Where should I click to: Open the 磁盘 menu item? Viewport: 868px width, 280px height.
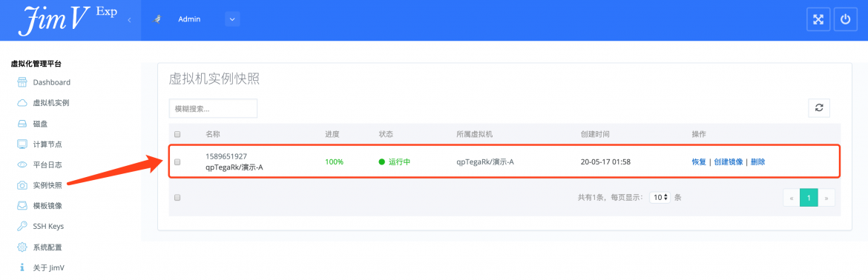(x=40, y=124)
